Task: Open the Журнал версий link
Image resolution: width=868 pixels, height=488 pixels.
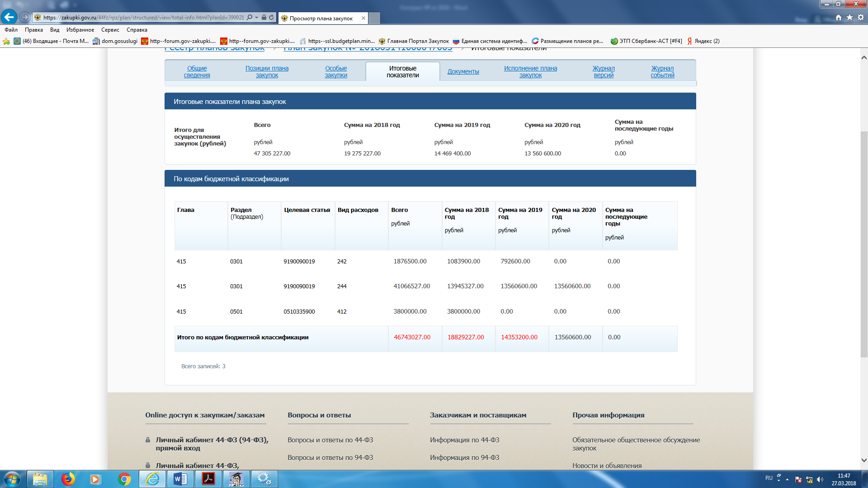Action: point(603,71)
